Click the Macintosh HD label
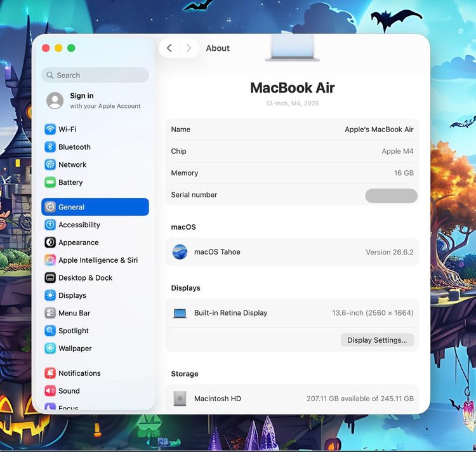Screen dimensions: 476x452 point(217,399)
